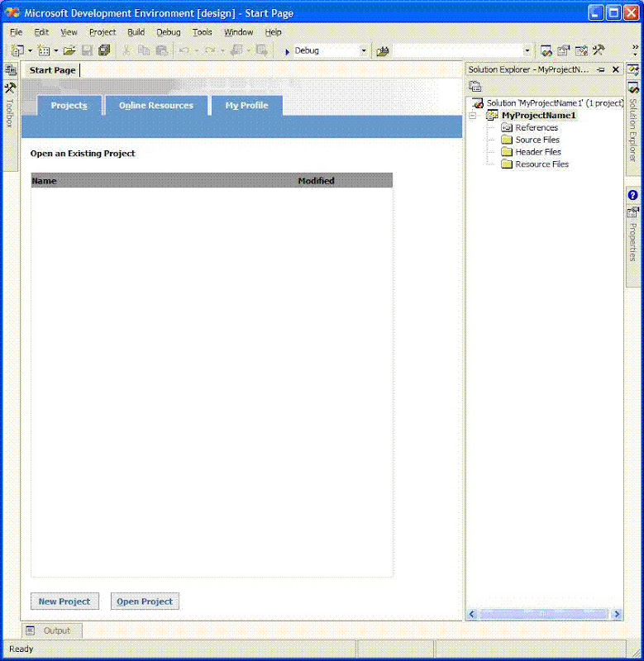Viewport: 644px width, 661px height.
Task: Toggle the Solution Explorer auto-hide pin
Action: (x=601, y=69)
